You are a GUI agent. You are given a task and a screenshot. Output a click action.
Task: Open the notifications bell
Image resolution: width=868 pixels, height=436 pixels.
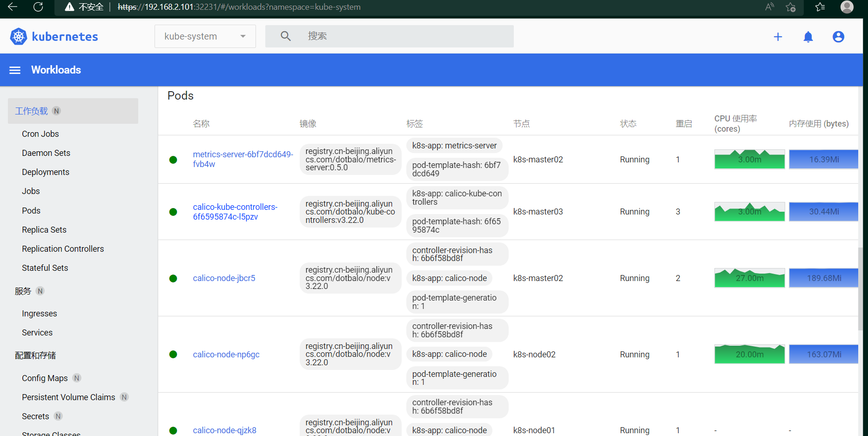click(x=808, y=37)
